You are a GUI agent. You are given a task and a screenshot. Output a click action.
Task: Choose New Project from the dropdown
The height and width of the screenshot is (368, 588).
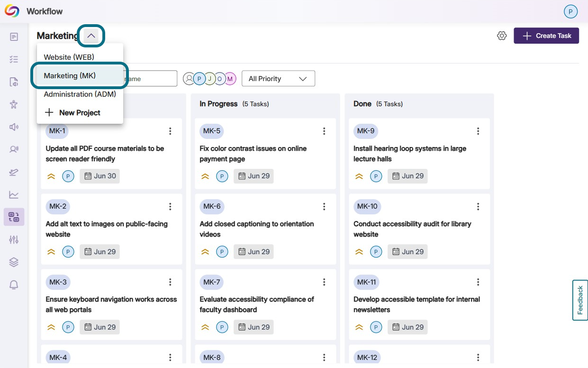(80, 112)
